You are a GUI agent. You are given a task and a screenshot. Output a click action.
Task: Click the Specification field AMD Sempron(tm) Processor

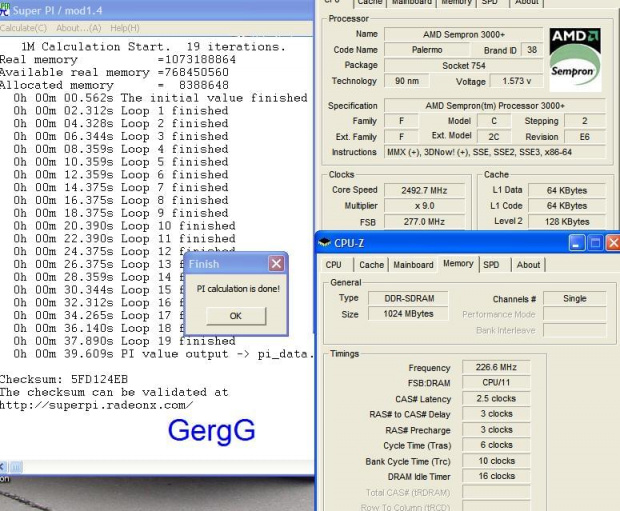(x=495, y=106)
